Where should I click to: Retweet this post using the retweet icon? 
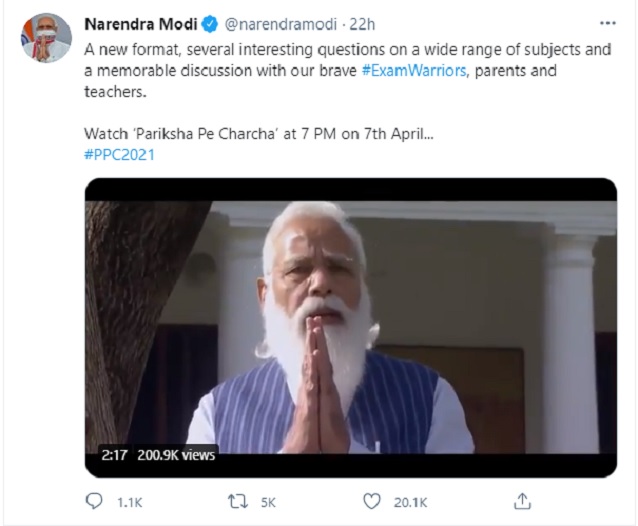[235, 500]
